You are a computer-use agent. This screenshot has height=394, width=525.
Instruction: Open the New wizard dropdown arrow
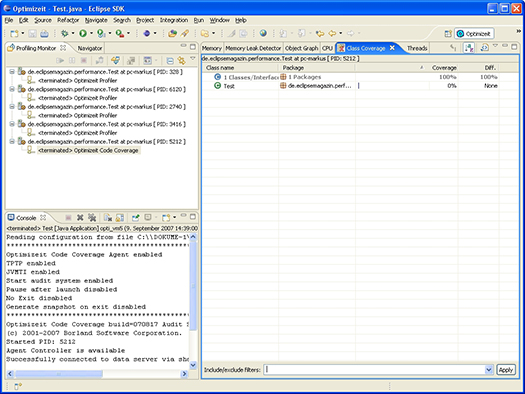point(23,33)
